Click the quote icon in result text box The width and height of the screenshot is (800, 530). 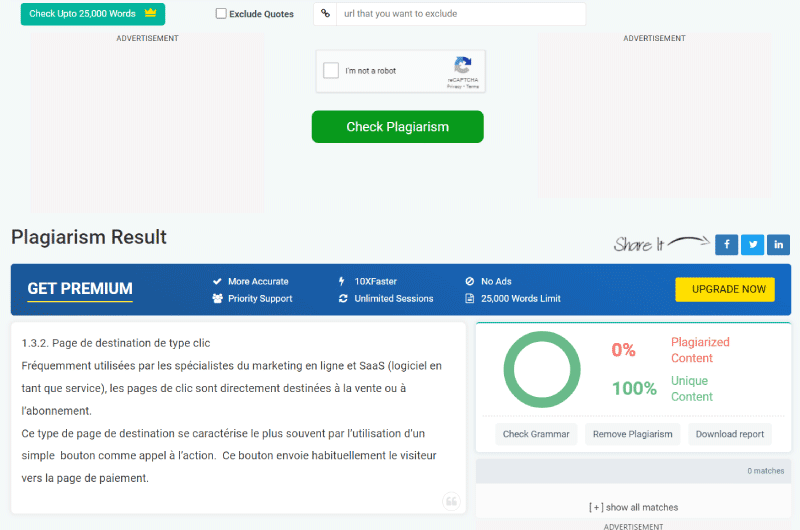[x=451, y=501]
